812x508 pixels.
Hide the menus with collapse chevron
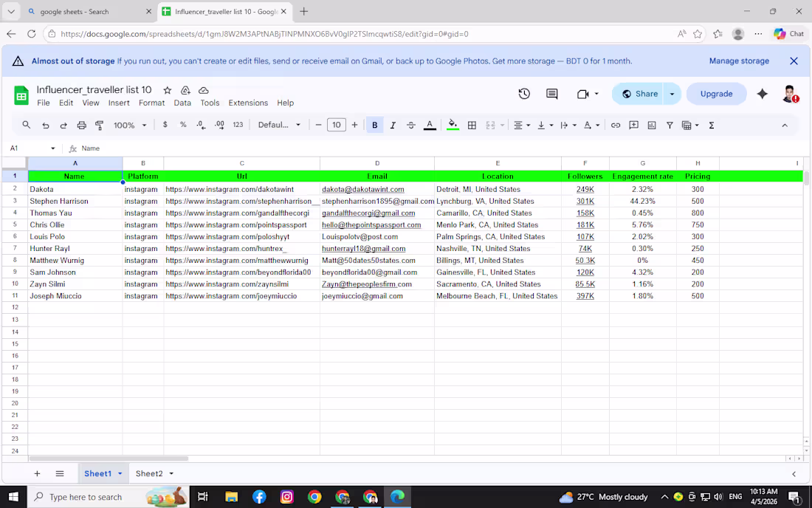click(785, 126)
